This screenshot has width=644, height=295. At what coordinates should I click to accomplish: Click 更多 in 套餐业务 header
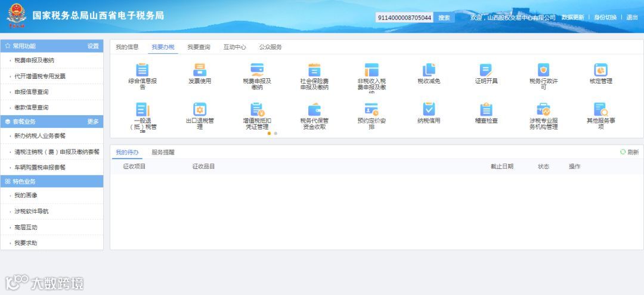tap(93, 122)
